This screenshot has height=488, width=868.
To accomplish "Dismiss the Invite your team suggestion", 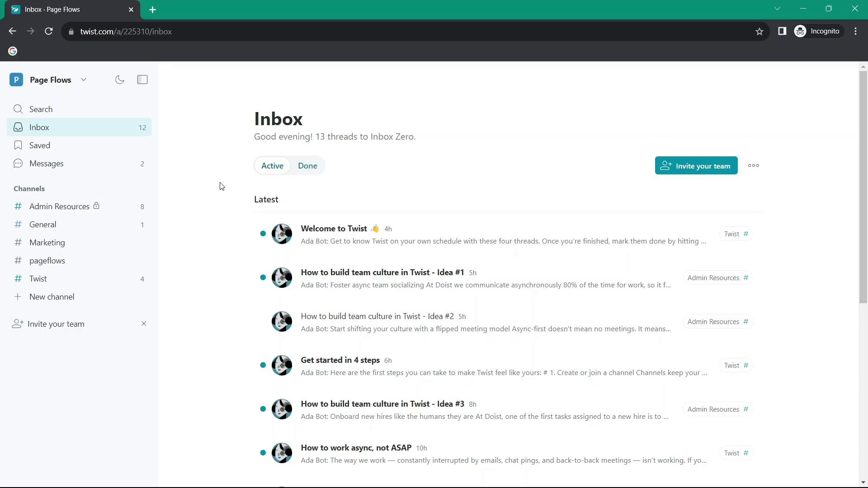I will pyautogui.click(x=144, y=324).
